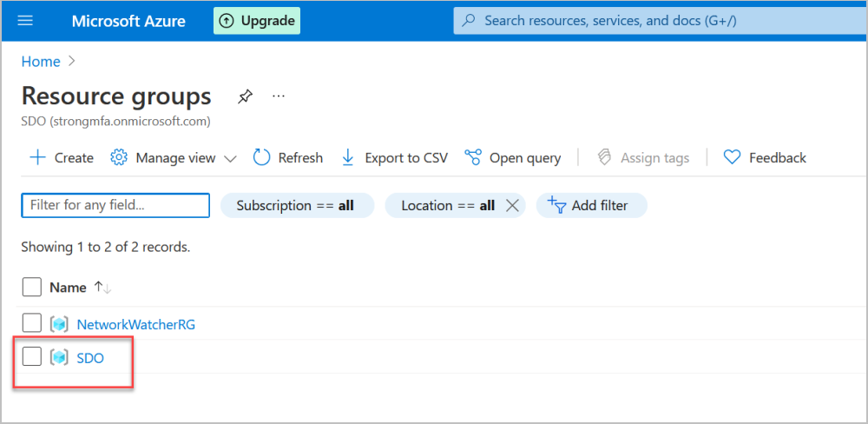Viewport: 868px width, 424px height.
Task: Click the SDO resource group icon
Action: point(59,357)
